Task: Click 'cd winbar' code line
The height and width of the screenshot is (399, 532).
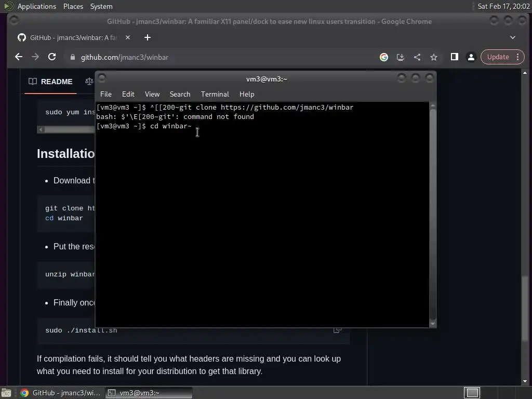Action: (64, 218)
